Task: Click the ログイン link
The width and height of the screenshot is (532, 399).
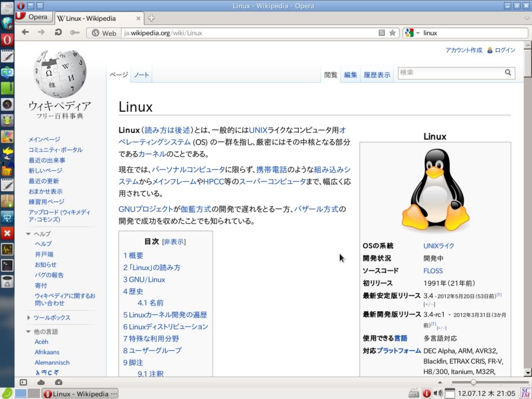Action: pos(505,50)
